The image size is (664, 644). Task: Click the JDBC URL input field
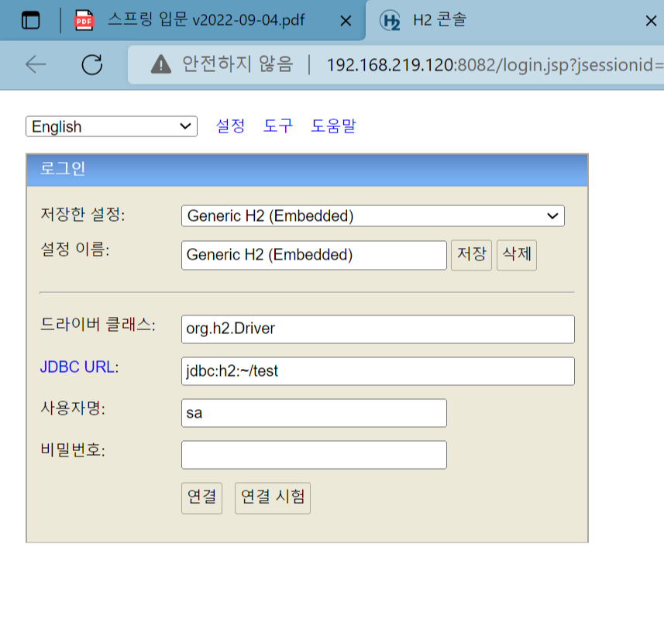pyautogui.click(x=378, y=371)
